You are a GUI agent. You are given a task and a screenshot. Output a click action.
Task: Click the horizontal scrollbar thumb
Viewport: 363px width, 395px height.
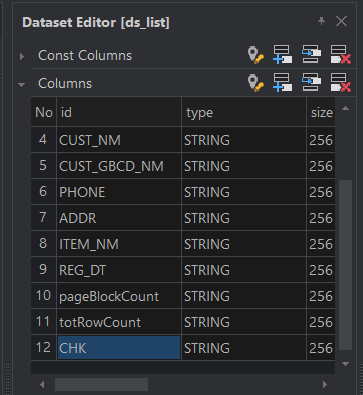coord(101,385)
